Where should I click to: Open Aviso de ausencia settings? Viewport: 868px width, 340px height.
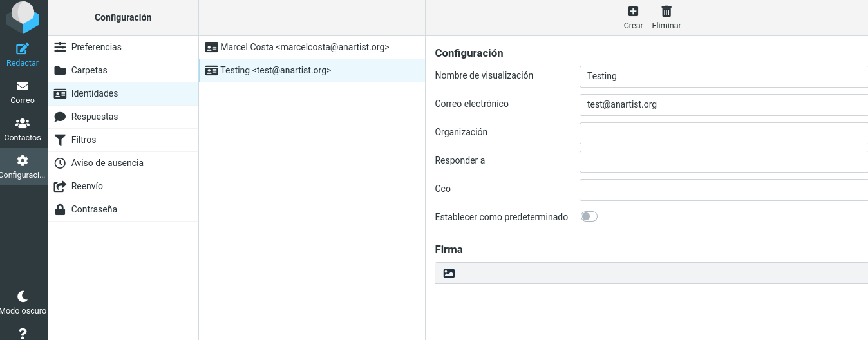point(107,163)
